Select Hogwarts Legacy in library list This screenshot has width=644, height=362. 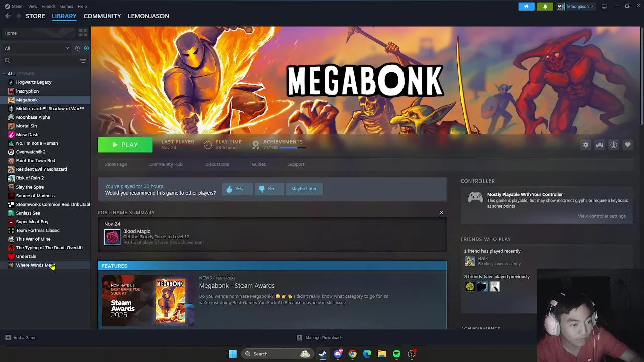[33, 82]
